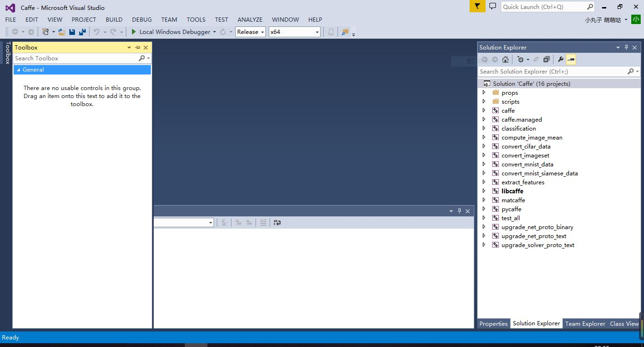Expand the libcaffe project node
This screenshot has width=644, height=347.
point(484,191)
